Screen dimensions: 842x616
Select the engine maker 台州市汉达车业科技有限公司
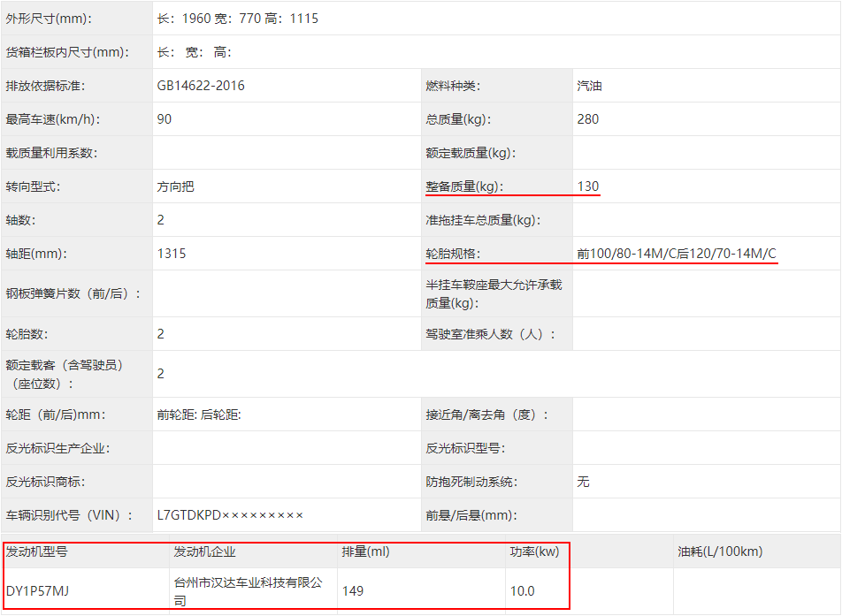click(248, 590)
